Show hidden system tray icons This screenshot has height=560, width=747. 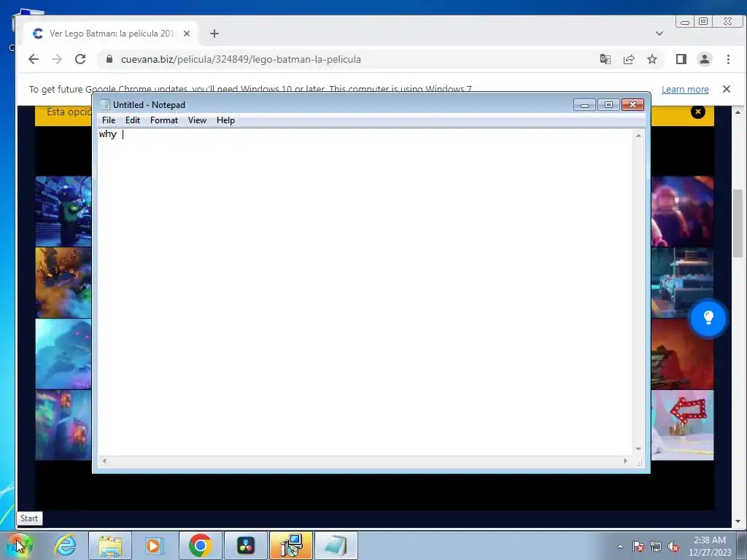620,546
